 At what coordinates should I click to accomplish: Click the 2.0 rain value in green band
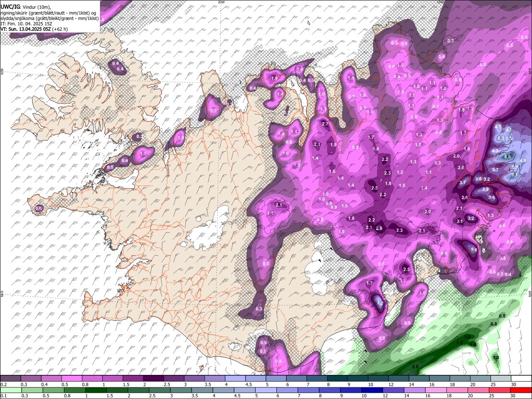coord(415,367)
